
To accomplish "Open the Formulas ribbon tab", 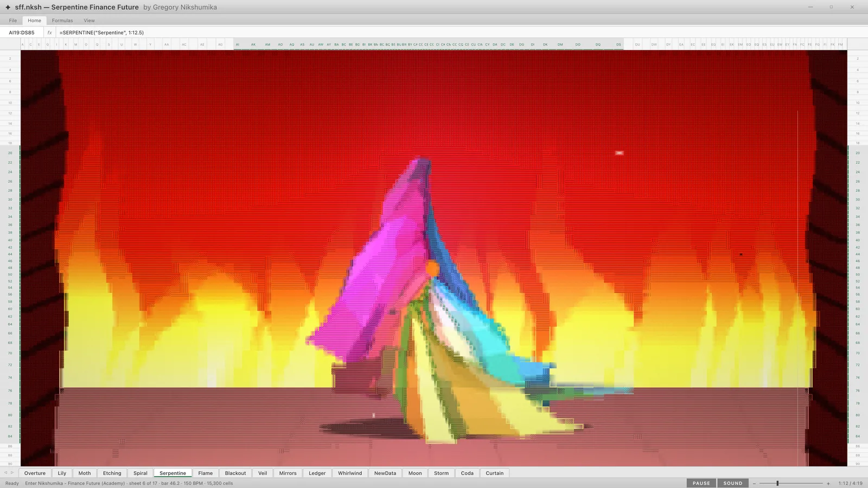I will coord(62,21).
